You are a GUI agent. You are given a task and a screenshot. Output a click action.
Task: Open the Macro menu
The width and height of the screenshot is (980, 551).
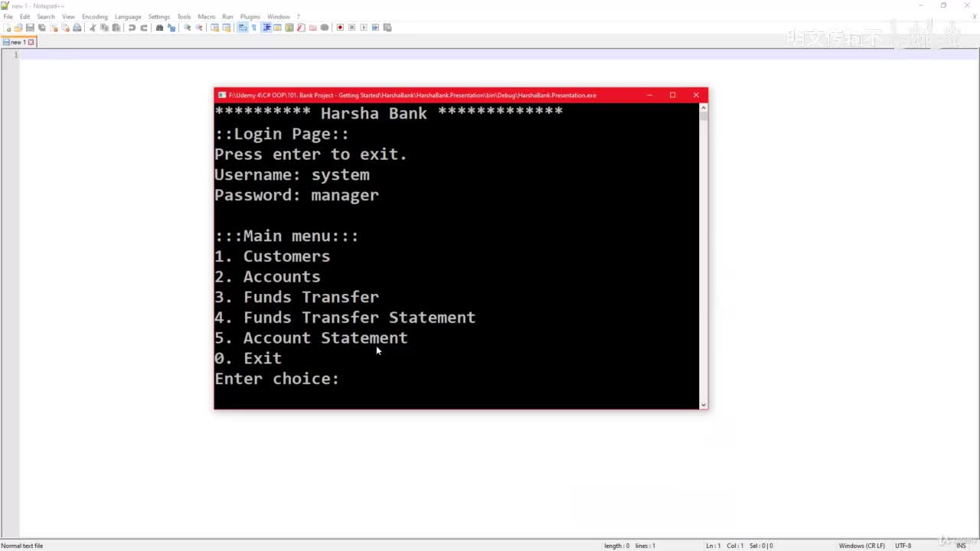click(x=207, y=16)
